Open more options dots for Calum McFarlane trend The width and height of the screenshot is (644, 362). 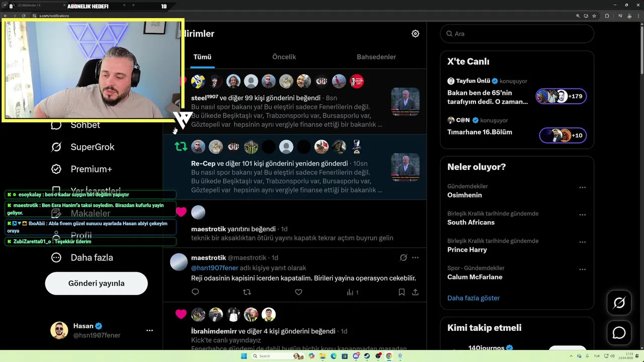pyautogui.click(x=582, y=269)
